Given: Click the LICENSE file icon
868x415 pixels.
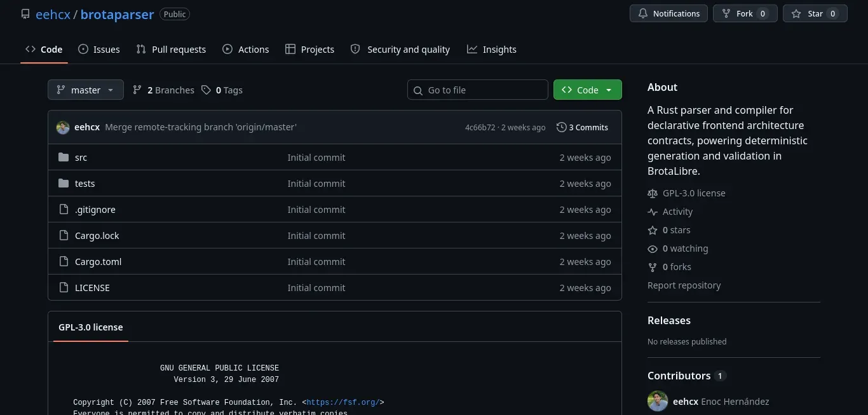Looking at the screenshot, I should tap(64, 287).
